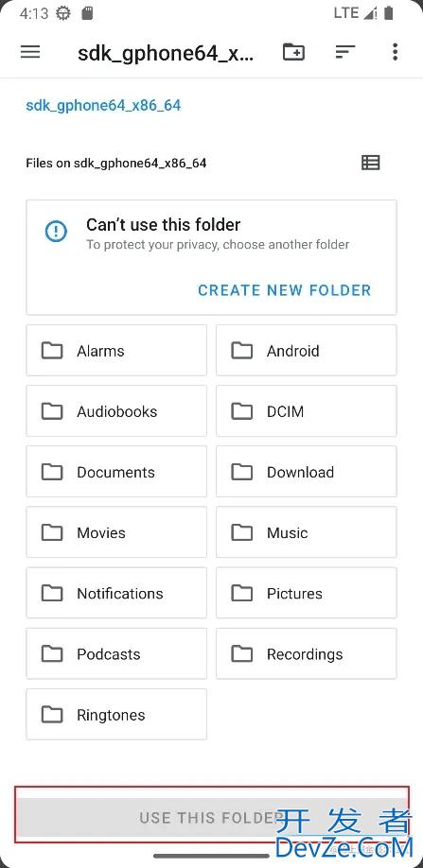Open the three-dot overflow menu
This screenshot has width=423, height=868.
(x=395, y=52)
